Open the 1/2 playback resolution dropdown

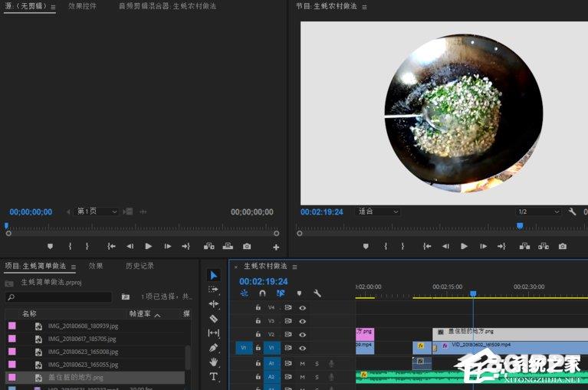(538, 211)
